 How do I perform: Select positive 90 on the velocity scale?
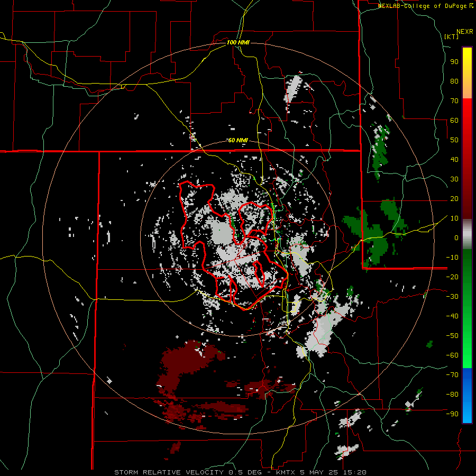[454, 62]
